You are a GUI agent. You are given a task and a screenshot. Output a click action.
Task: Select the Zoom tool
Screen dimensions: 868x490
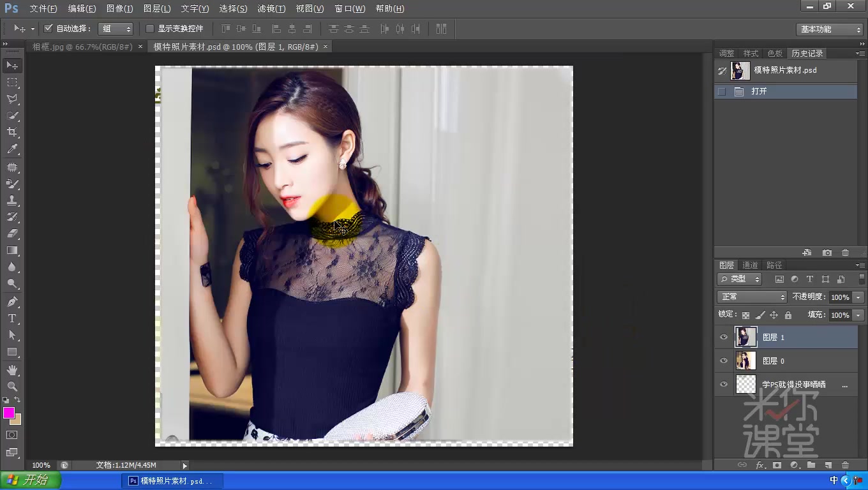[11, 386]
